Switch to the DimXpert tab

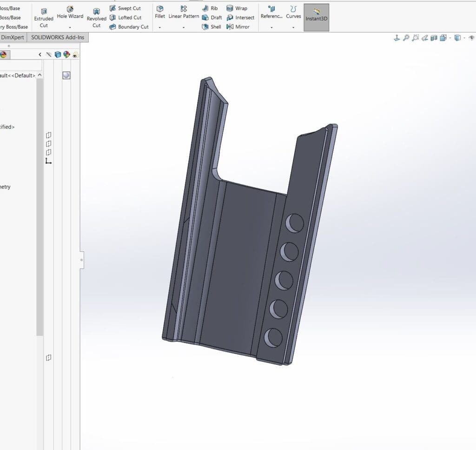[x=13, y=37]
